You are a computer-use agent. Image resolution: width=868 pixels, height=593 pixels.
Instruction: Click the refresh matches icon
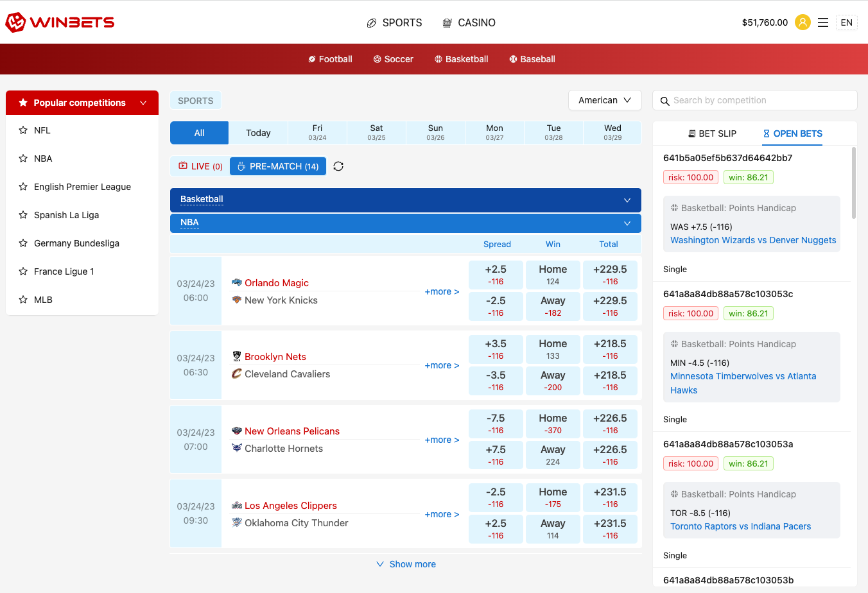[x=338, y=166]
